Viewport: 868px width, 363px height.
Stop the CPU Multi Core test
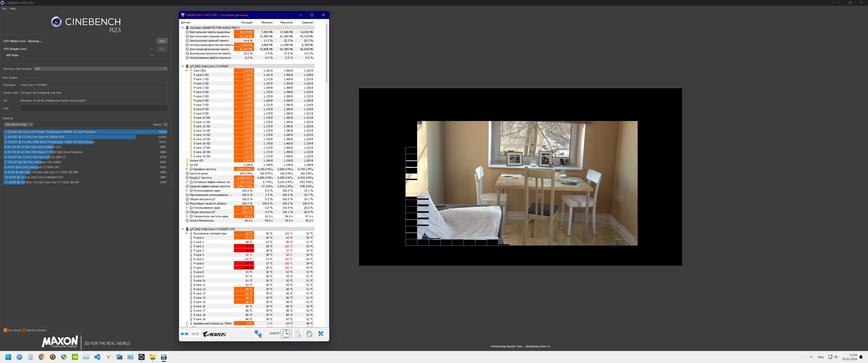click(x=162, y=41)
